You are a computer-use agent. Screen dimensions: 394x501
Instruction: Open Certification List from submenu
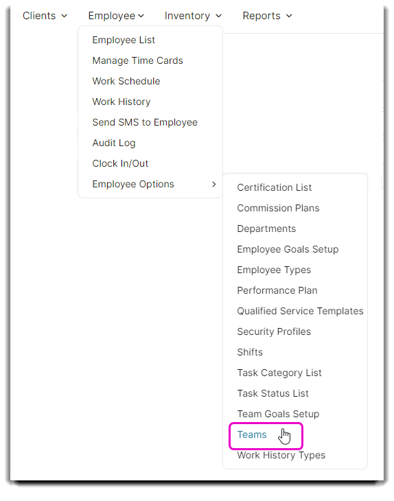coord(274,187)
